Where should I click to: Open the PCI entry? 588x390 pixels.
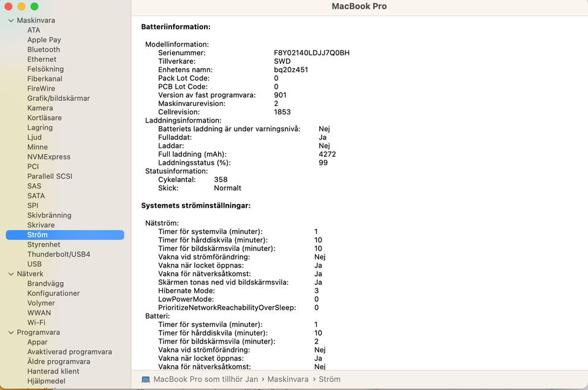[x=33, y=167]
